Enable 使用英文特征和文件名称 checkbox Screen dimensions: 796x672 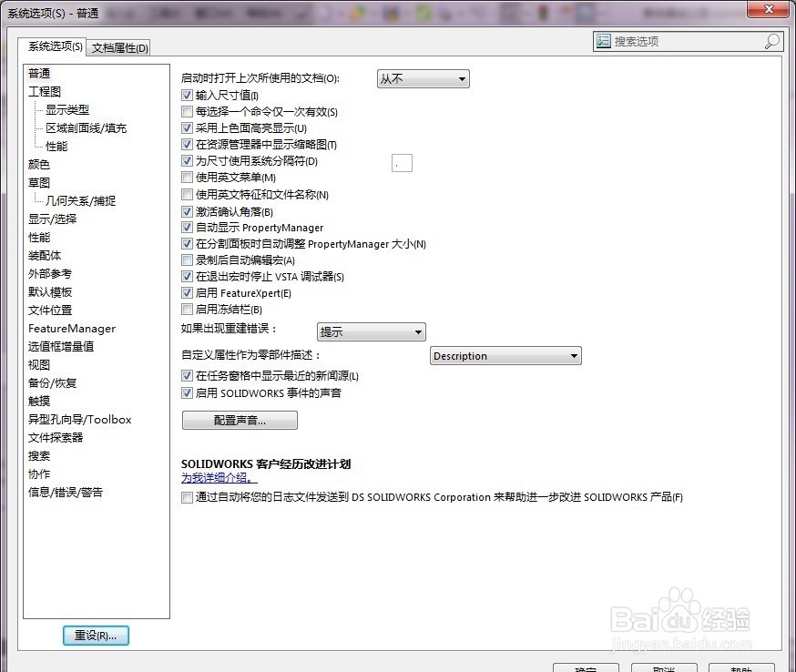click(187, 194)
